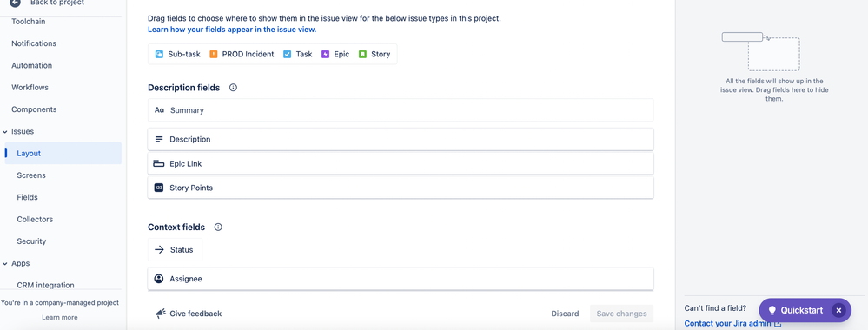Click the Back to project arrow icon
This screenshot has width=868, height=330.
pyautogui.click(x=15, y=3)
